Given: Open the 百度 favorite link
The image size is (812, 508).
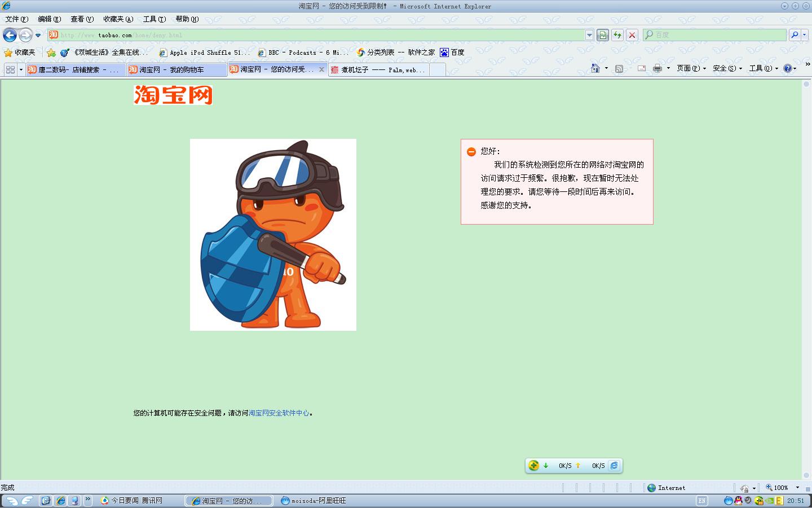Looking at the screenshot, I should tap(452, 52).
